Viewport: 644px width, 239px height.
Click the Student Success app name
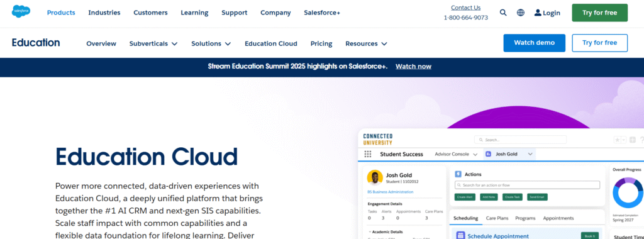(401, 154)
